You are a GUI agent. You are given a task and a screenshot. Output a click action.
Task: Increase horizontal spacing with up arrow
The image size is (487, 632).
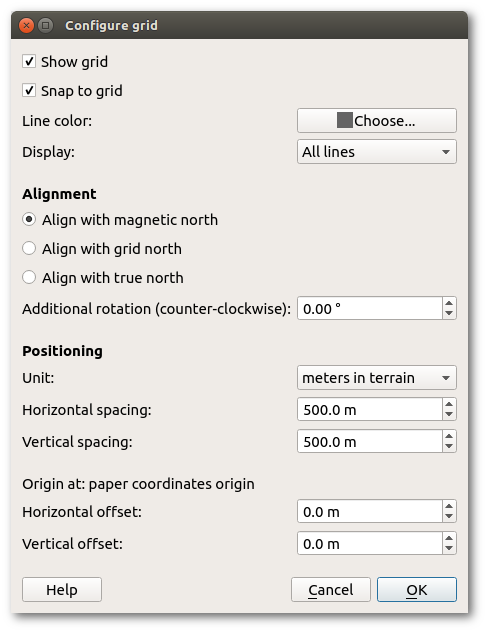coord(449,404)
